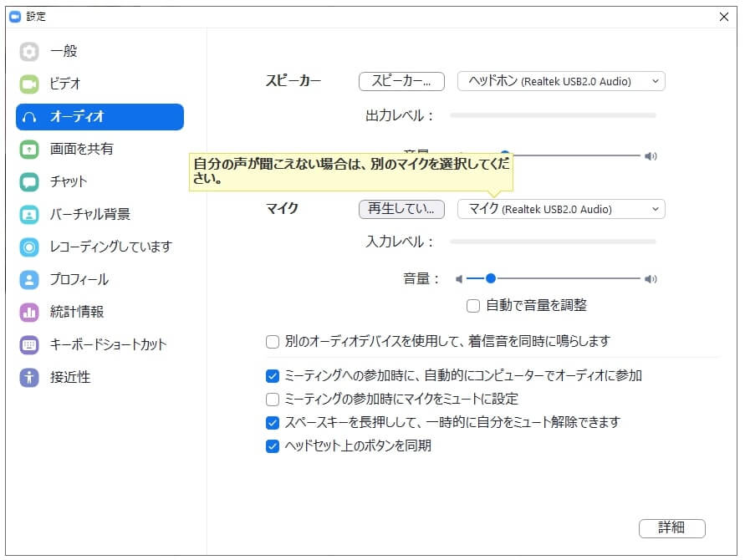Click the プロフィール person icon
745x560 pixels.
[29, 280]
